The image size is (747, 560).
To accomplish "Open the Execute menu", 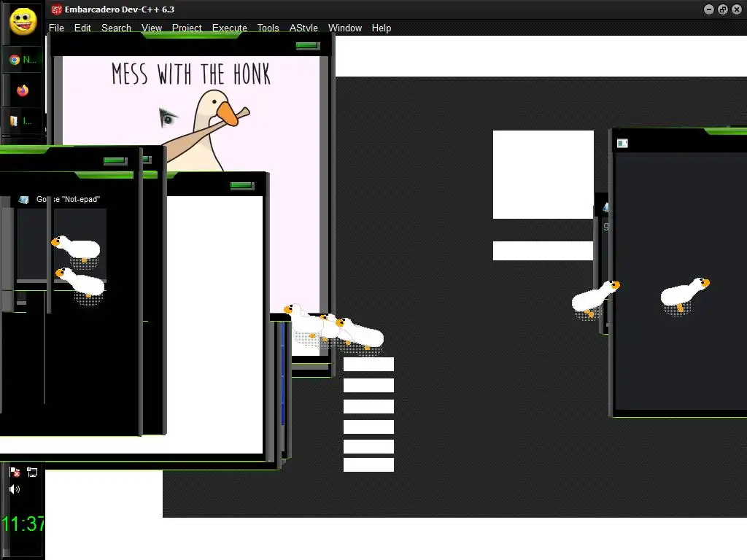I will point(230,28).
